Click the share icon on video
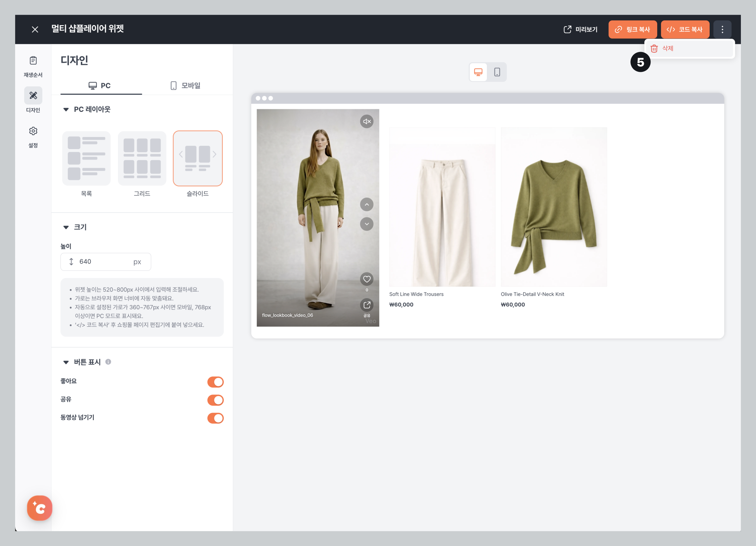756x546 pixels. tap(367, 305)
